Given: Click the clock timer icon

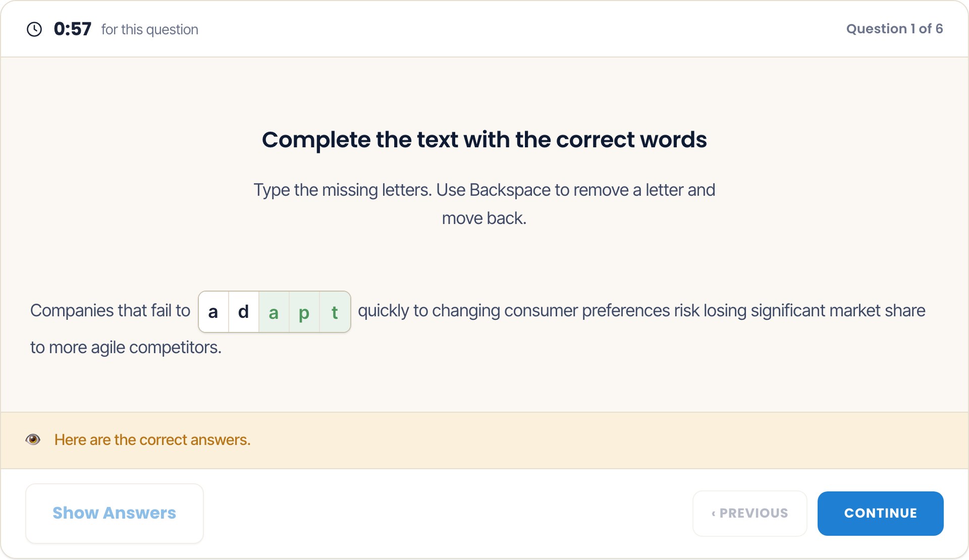Looking at the screenshot, I should pyautogui.click(x=34, y=29).
